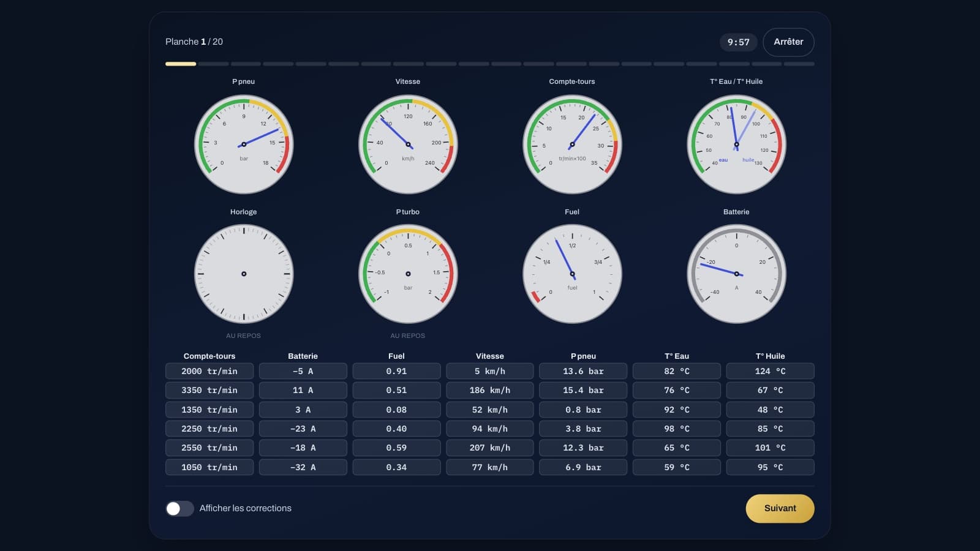Select the 0.08 fuel answer
980x551 pixels.
[396, 410]
